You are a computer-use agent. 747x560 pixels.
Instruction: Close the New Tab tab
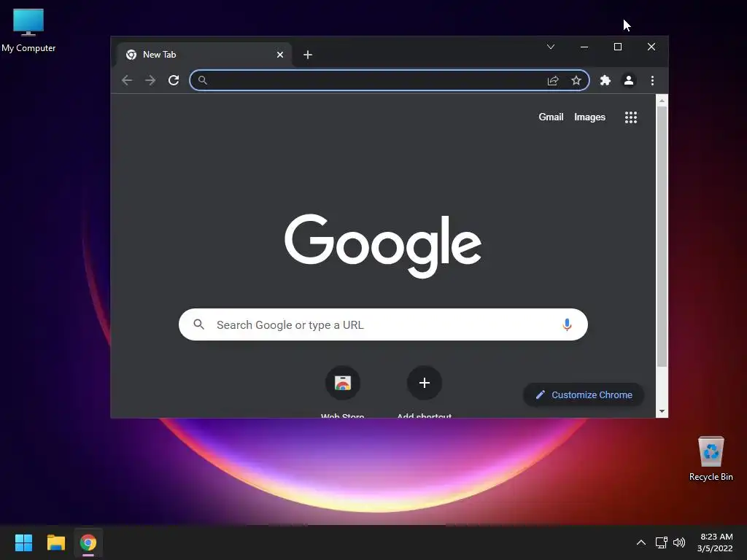tap(280, 55)
